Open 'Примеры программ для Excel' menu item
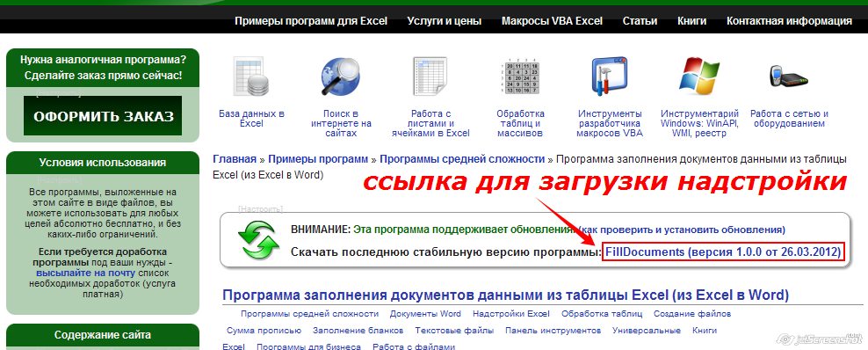 [x=310, y=21]
